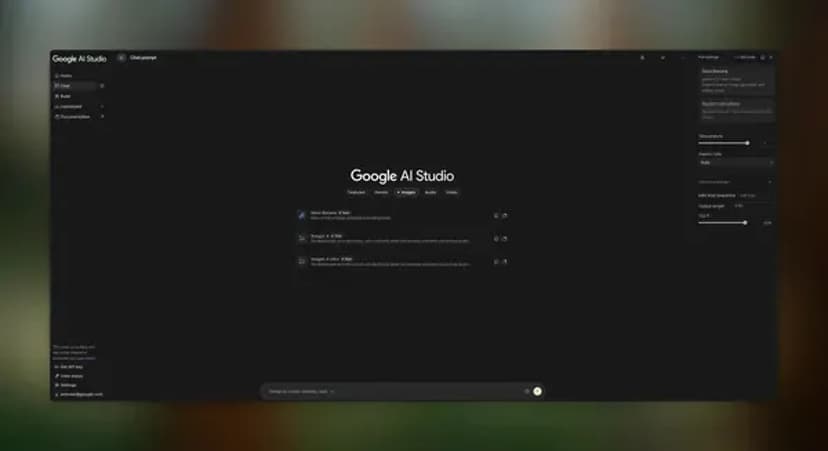Click the account email at sidebar bottom
This screenshot has height=451, width=828.
(x=79, y=394)
